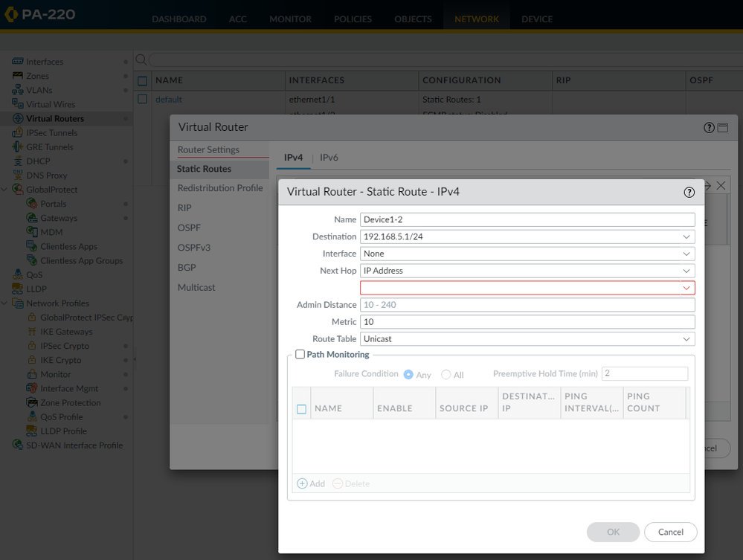Click the Interfaces icon in sidebar
Screen dimensions: 743x560
[18, 62]
